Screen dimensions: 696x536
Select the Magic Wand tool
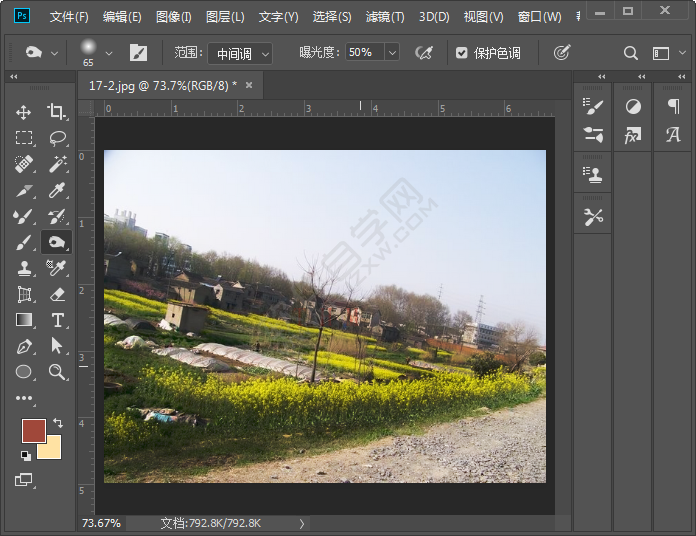[x=57, y=164]
